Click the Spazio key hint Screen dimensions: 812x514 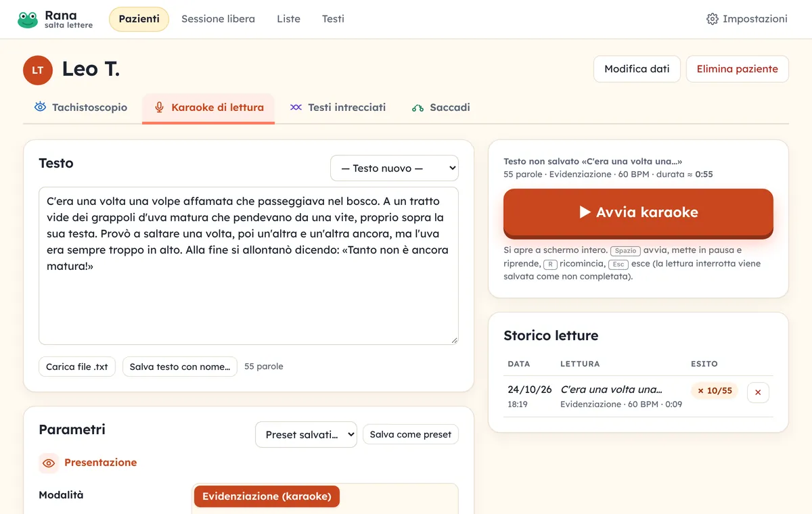click(x=625, y=251)
